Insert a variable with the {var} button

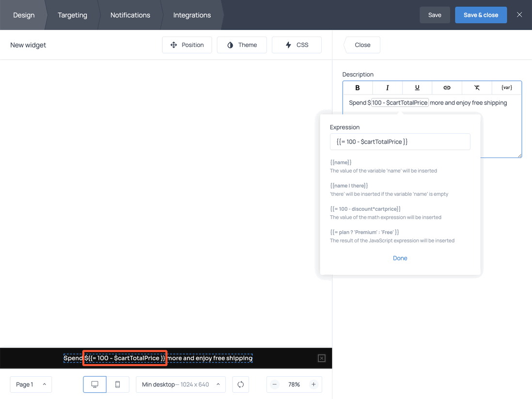coord(507,88)
